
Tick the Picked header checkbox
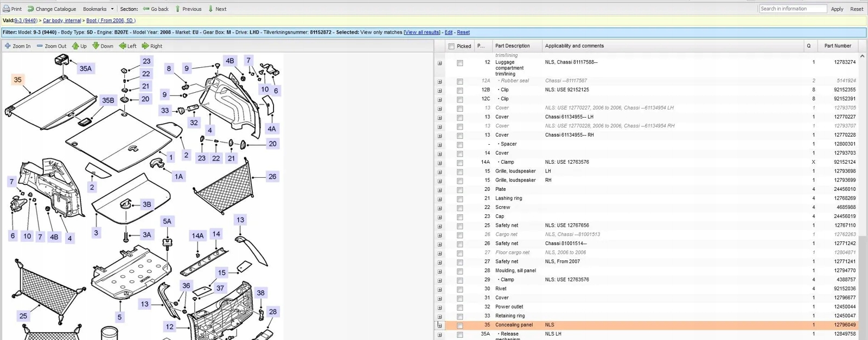(451, 46)
